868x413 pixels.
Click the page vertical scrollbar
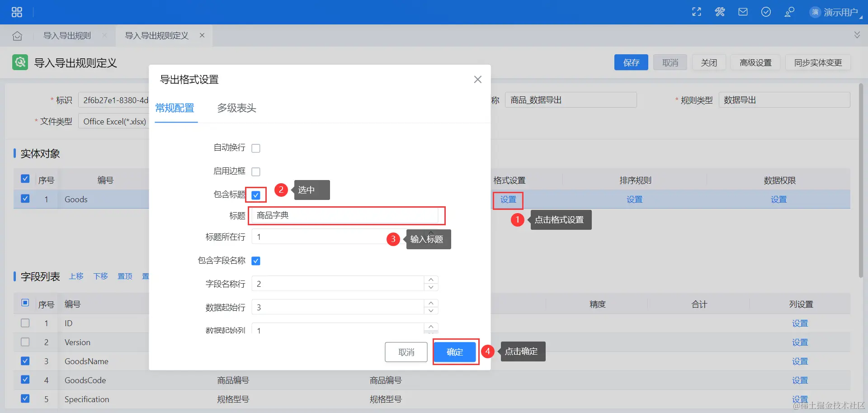tap(861, 180)
